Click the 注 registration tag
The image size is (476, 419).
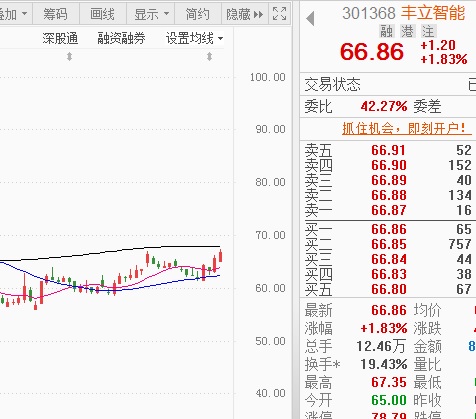(428, 32)
